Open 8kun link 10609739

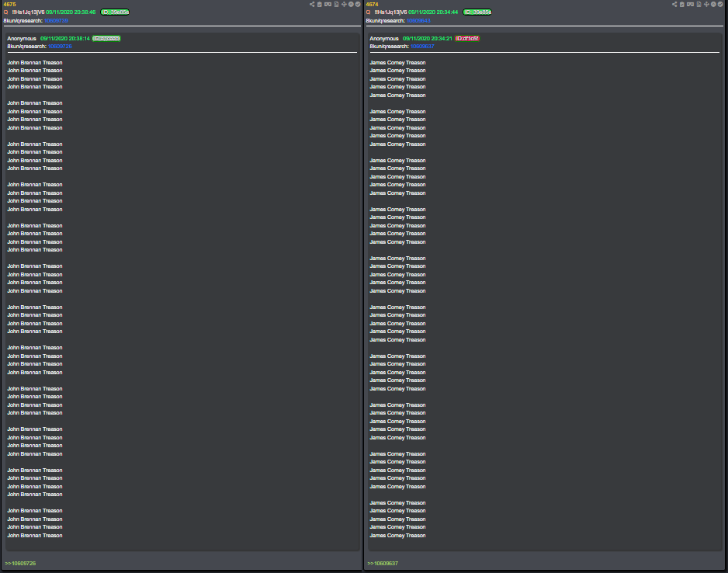pos(56,20)
